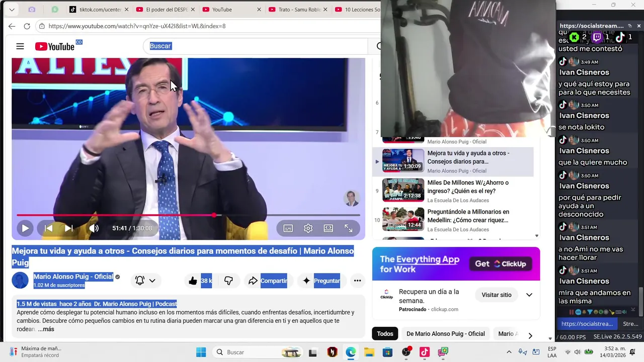The image size is (644, 362).
Task: Open Mario Alonso Puig channel avatar
Action: tap(20, 281)
